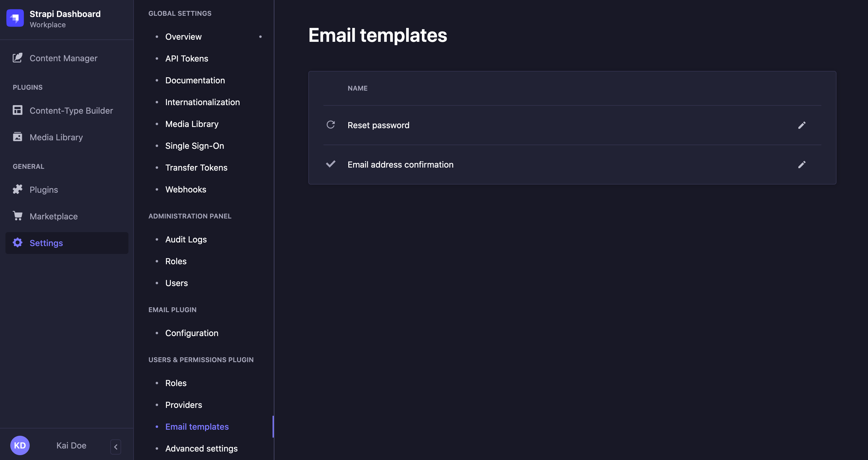Expand the Overview item showing notification dot
Screen dimensions: 868x460
click(x=183, y=36)
